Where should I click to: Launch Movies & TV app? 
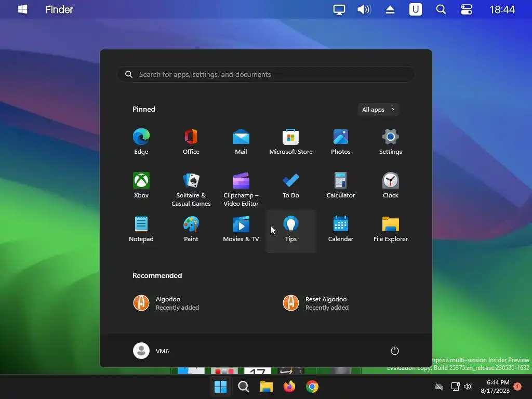(241, 229)
